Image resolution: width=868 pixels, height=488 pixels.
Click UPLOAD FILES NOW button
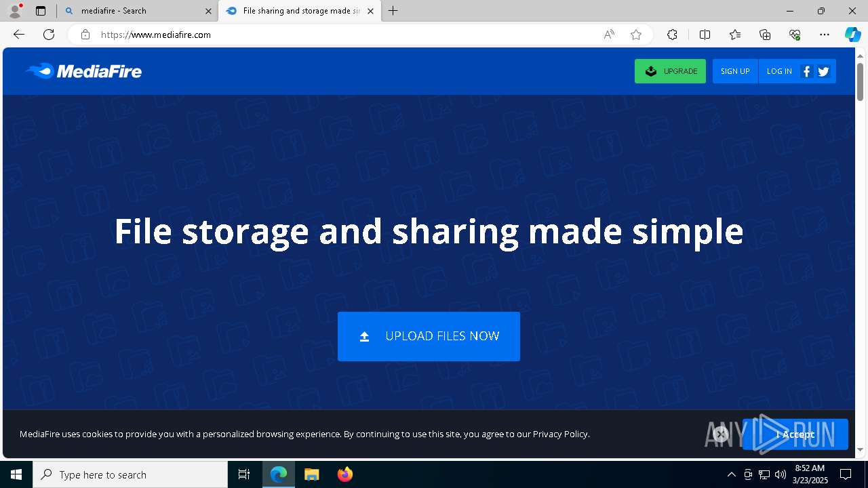click(429, 336)
